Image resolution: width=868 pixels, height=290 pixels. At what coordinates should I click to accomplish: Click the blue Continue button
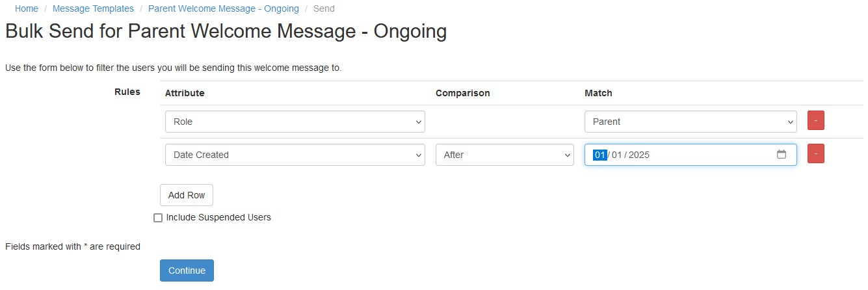tap(187, 270)
